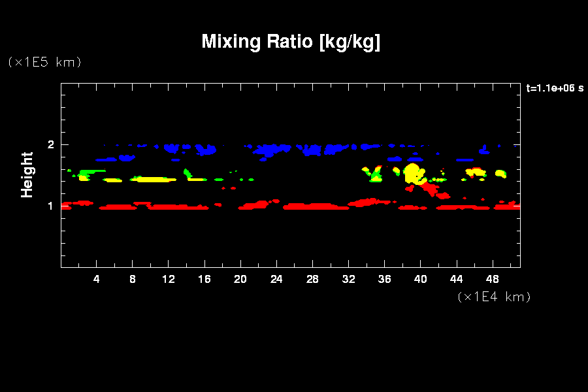
Task: Select the t=1.1e+06 s timestamp label
Action: click(555, 88)
